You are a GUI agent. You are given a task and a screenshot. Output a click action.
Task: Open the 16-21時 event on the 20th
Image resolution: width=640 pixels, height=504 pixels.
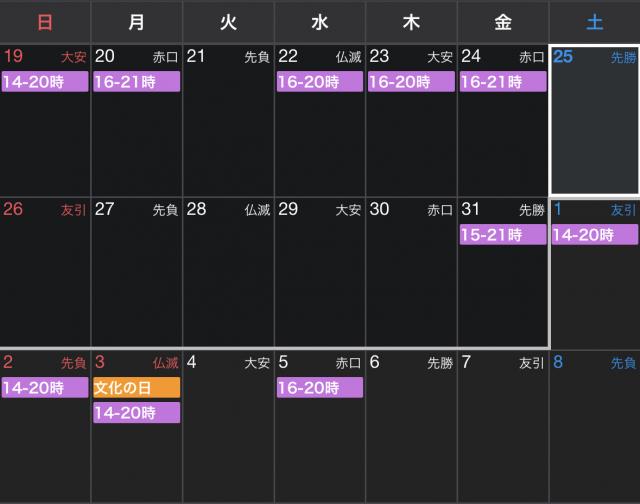tap(136, 82)
